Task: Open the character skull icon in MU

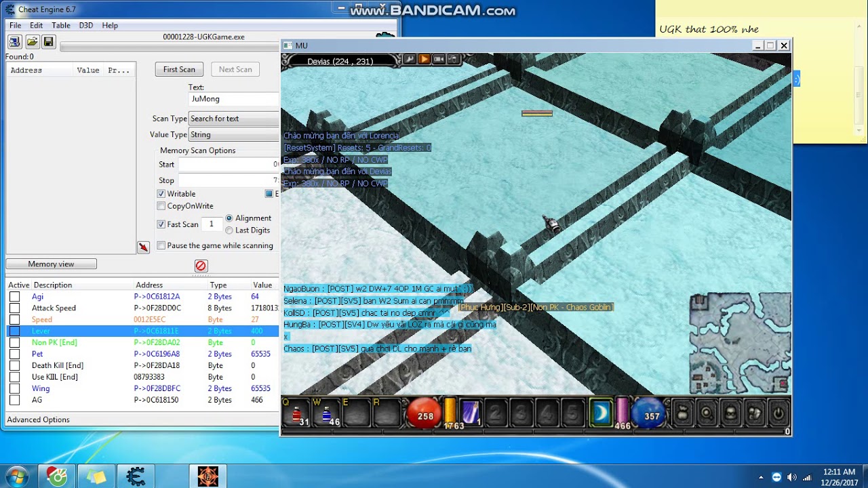Action: pos(730,413)
